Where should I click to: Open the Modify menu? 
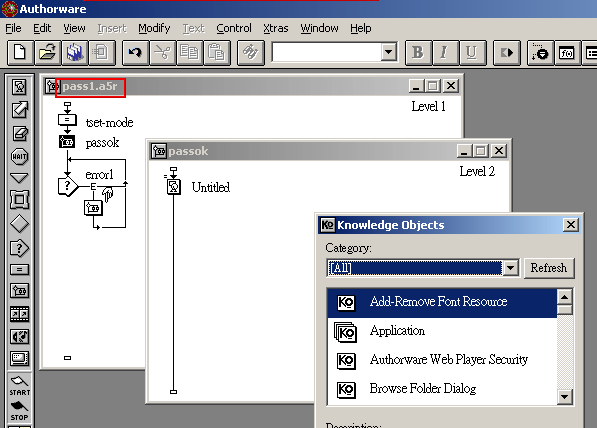point(154,28)
